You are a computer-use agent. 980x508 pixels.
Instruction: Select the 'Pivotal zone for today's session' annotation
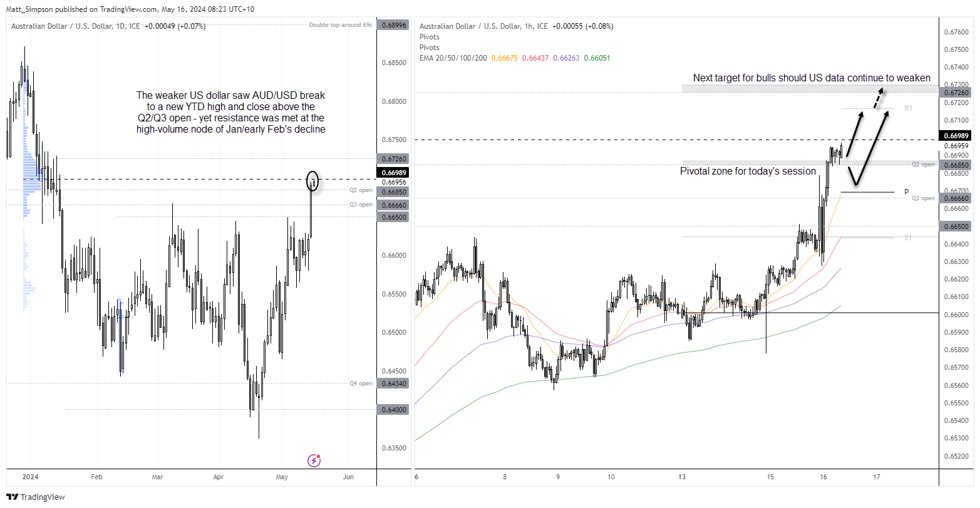click(x=748, y=171)
